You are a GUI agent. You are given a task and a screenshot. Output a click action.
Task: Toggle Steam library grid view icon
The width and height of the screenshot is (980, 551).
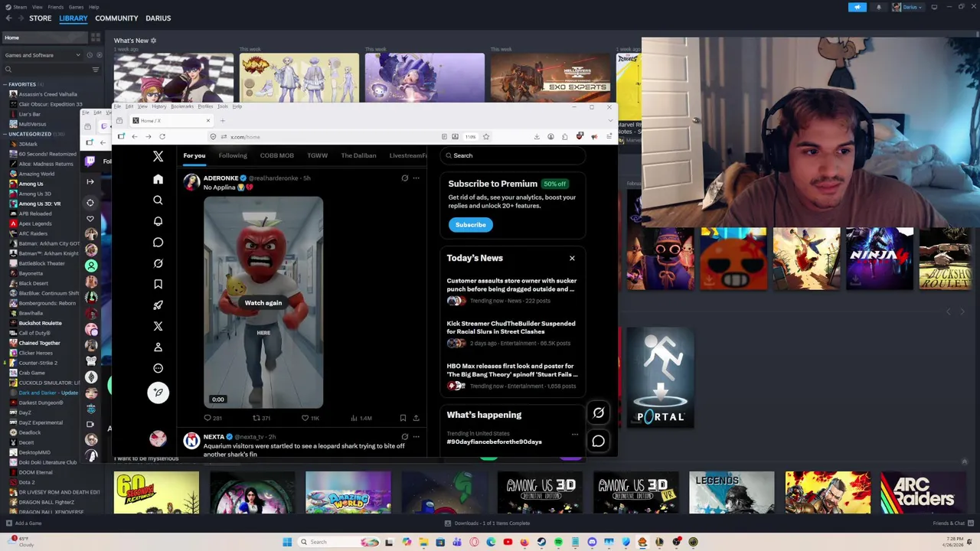pos(96,37)
